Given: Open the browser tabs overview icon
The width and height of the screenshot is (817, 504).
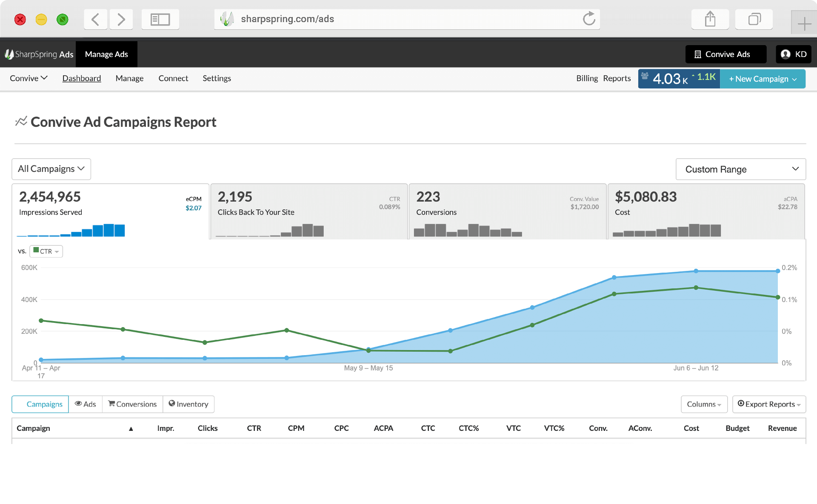Looking at the screenshot, I should [754, 19].
